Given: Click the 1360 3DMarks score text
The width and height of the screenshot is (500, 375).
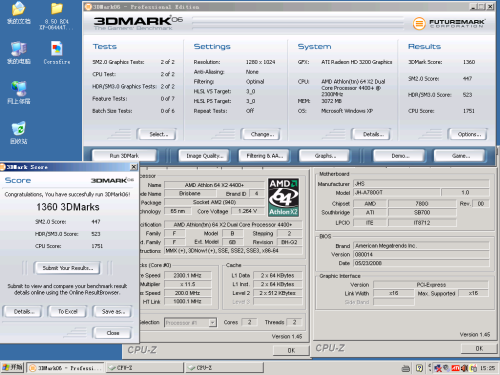Looking at the screenshot, I should (68, 207).
